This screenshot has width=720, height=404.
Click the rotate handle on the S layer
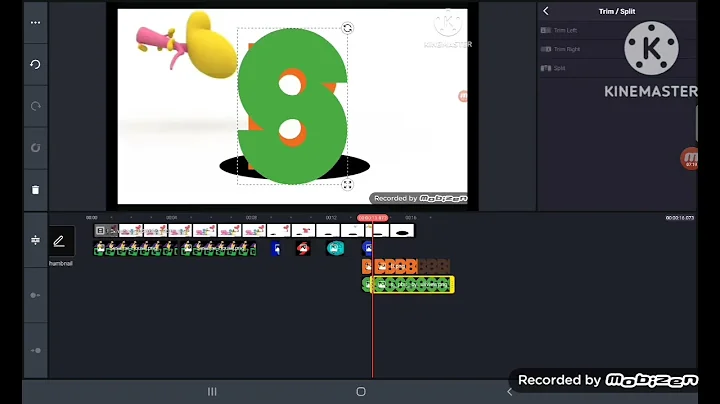[x=348, y=28]
